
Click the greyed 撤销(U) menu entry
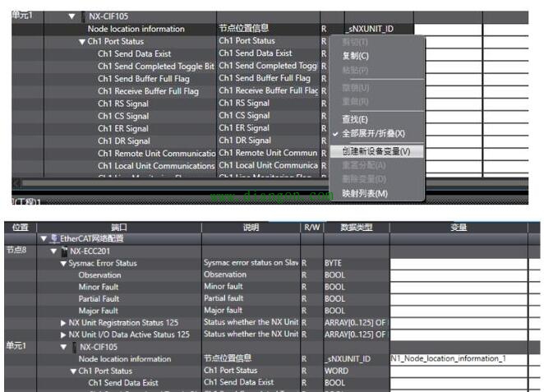(x=355, y=88)
